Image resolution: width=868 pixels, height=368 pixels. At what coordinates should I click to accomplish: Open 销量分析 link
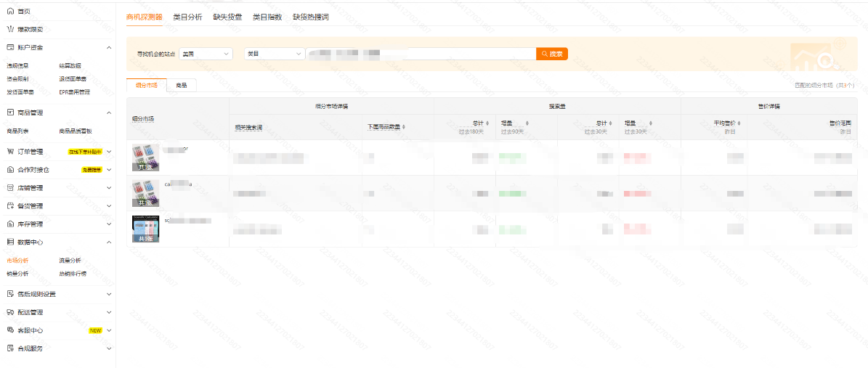click(17, 274)
